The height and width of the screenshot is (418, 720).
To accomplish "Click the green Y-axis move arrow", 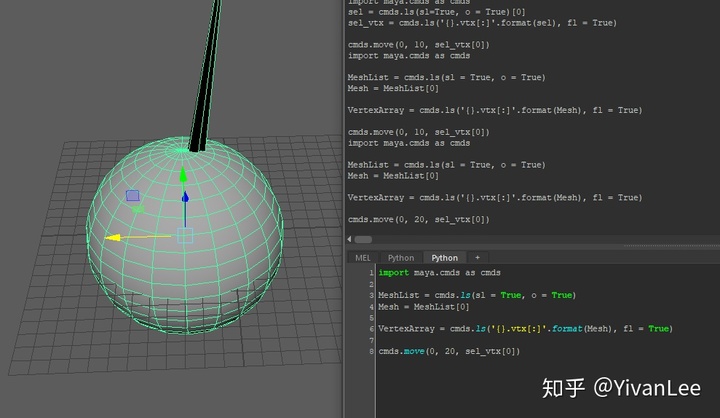I will 183,175.
